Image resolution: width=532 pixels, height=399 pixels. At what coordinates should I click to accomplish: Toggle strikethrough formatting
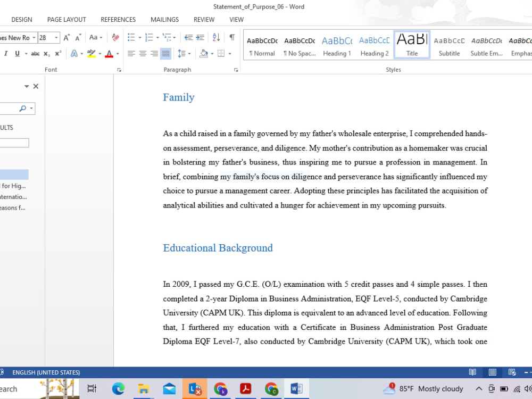(x=35, y=54)
